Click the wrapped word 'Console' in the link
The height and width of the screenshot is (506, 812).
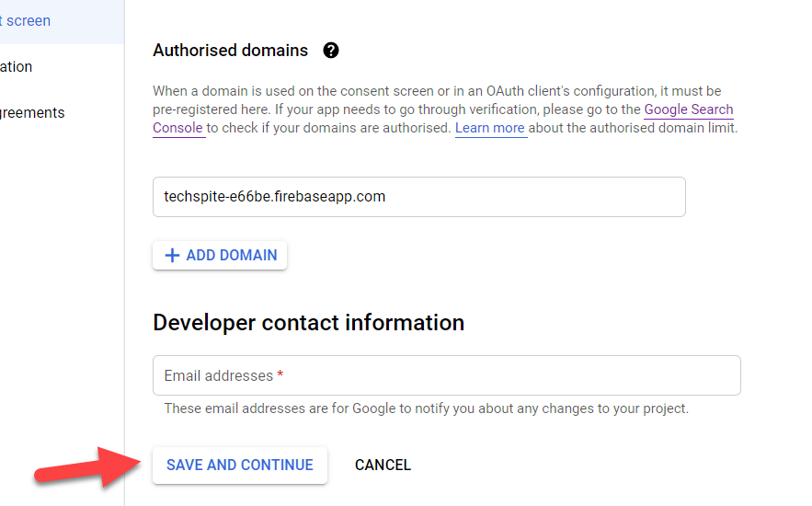tap(177, 128)
